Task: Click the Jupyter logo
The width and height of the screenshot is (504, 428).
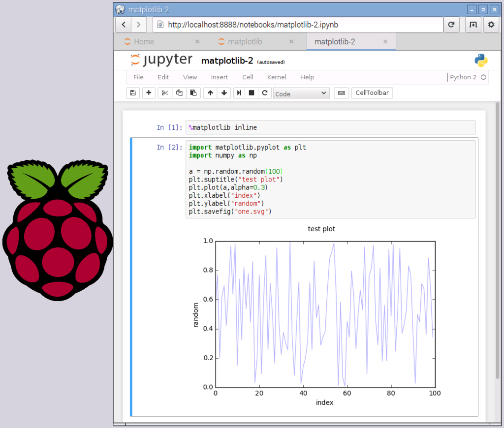Action: point(161,60)
